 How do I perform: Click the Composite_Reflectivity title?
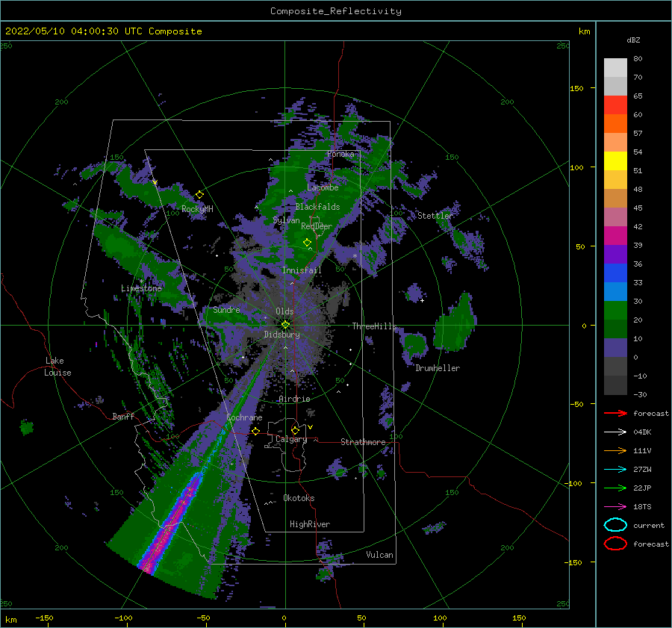click(x=336, y=11)
